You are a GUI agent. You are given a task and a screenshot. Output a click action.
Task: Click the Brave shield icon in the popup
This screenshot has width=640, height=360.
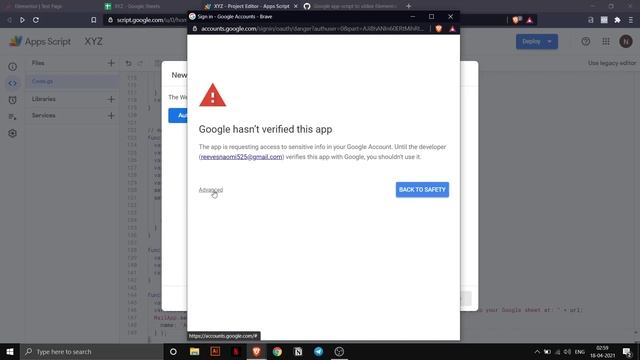[x=439, y=29]
